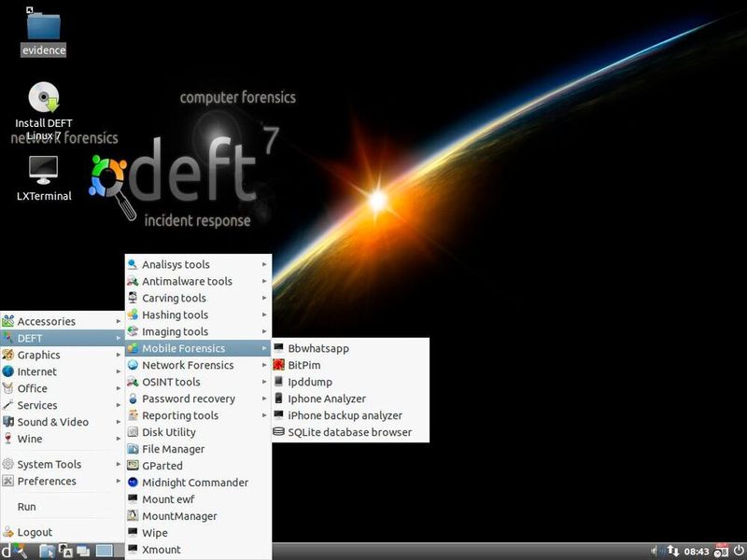The height and width of the screenshot is (560, 747).
Task: Open the calendar clock tray icon
Action: [721, 551]
